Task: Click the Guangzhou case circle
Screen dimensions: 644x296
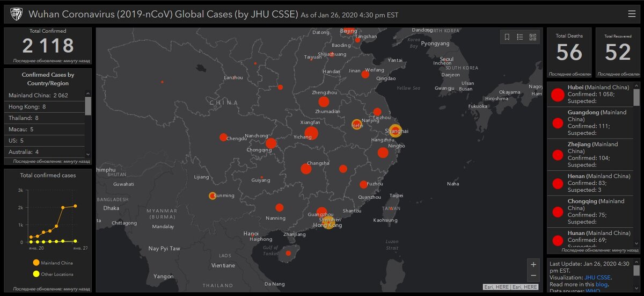Action: tap(321, 212)
